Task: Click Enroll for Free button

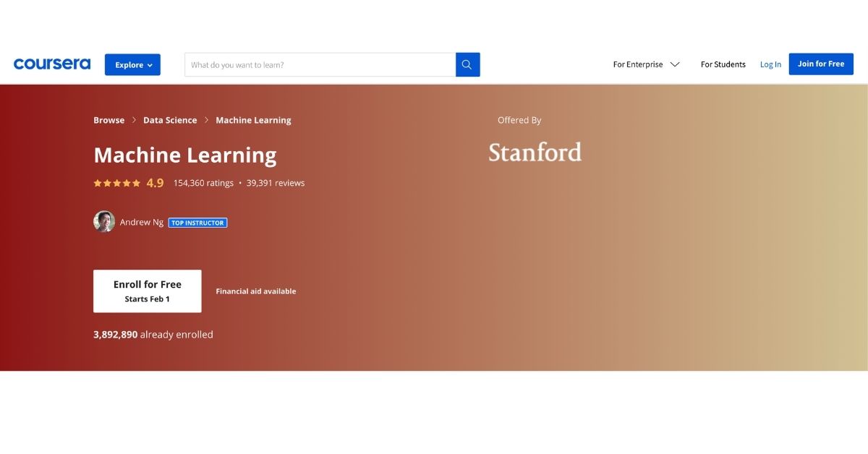Action: (148, 291)
